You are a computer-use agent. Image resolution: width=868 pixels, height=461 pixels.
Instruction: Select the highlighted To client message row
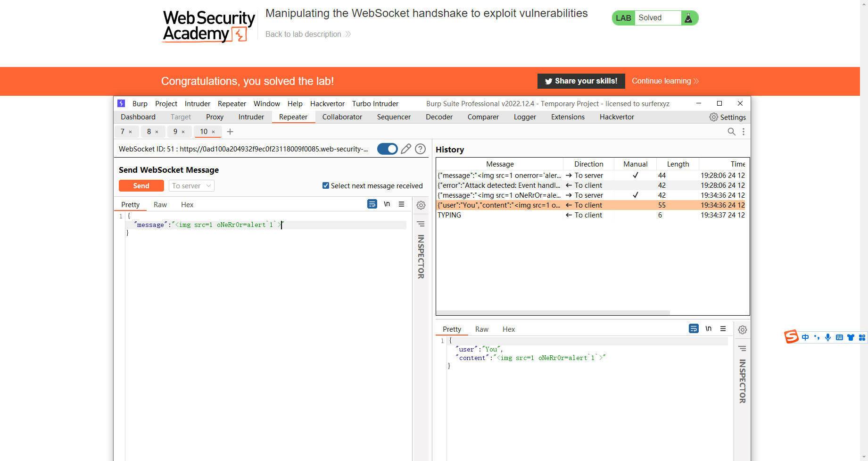[x=519, y=205]
